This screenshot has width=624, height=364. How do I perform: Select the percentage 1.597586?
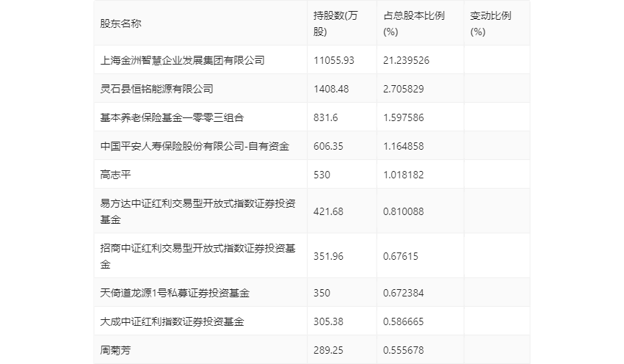click(x=404, y=117)
